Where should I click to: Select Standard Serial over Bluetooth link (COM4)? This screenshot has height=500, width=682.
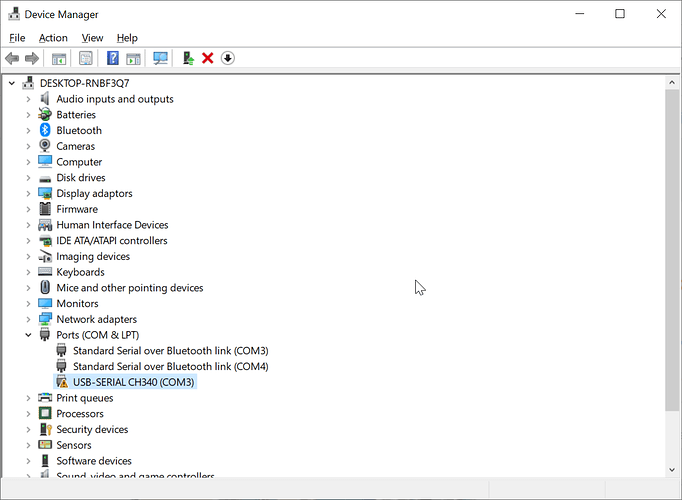click(170, 366)
